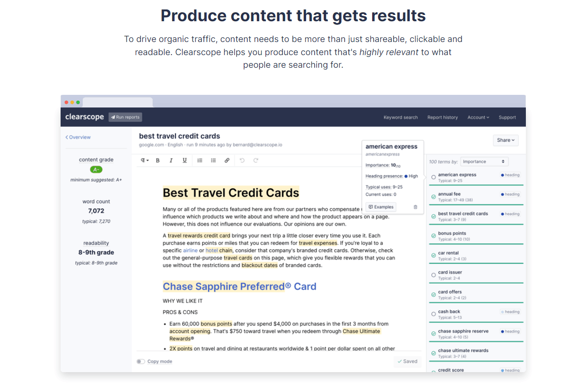Click the highlighted account opening term
Viewport: 586px width, 392px height.
(x=190, y=331)
